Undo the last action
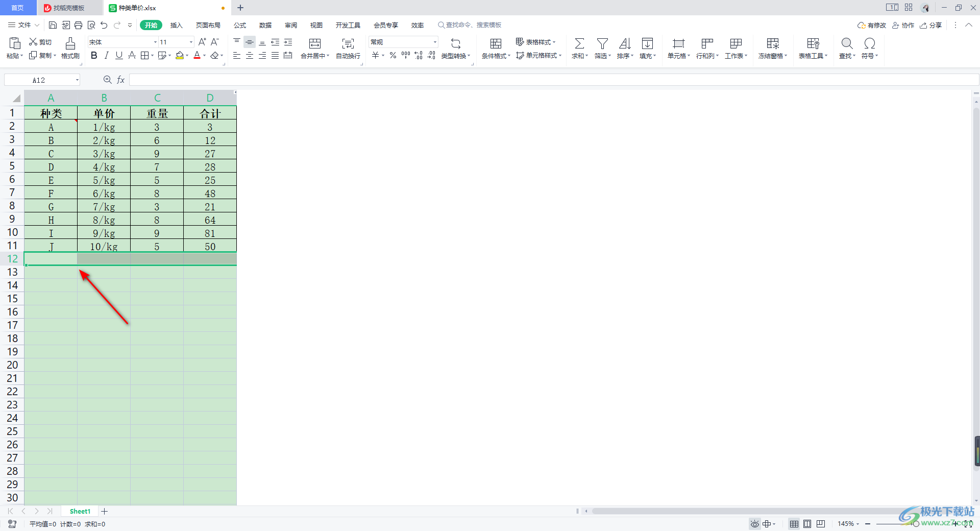The width and height of the screenshot is (980, 531). point(104,25)
